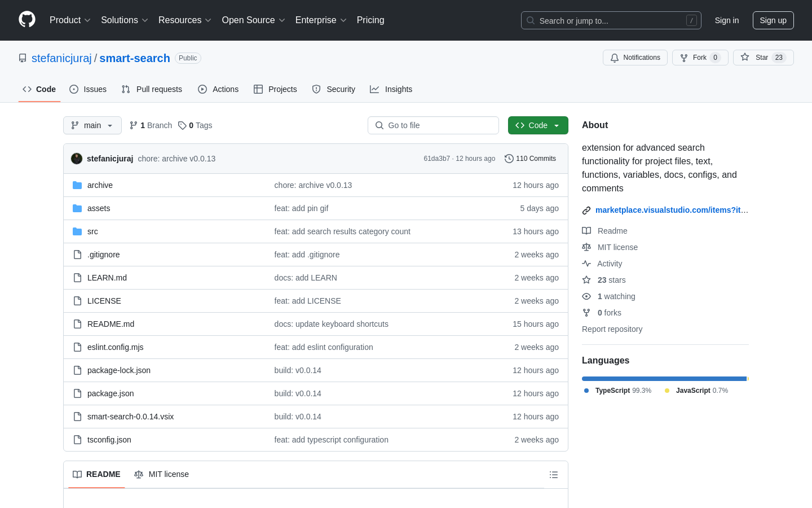Open the LEARN.md file
The image size is (812, 508).
107,278
